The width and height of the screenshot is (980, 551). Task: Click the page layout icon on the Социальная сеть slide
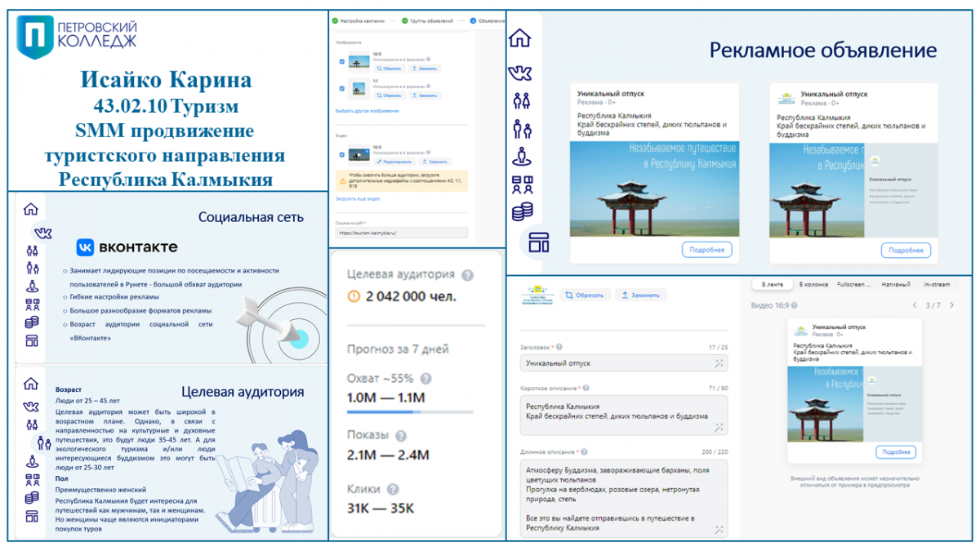32,341
